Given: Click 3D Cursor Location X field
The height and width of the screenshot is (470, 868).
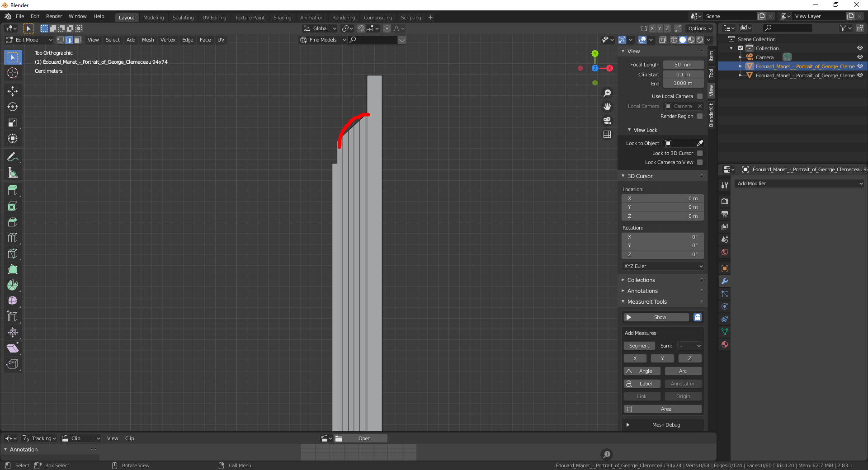Looking at the screenshot, I should [663, 198].
